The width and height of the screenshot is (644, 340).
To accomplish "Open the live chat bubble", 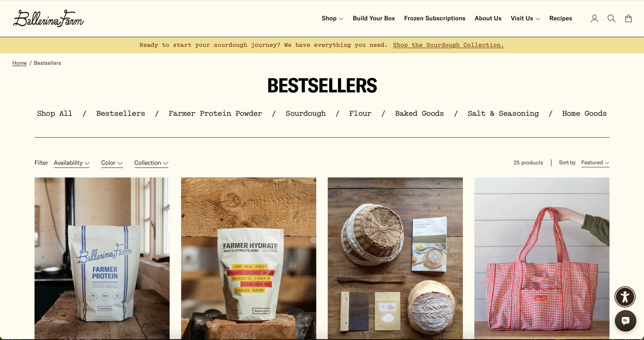I will [x=625, y=321].
